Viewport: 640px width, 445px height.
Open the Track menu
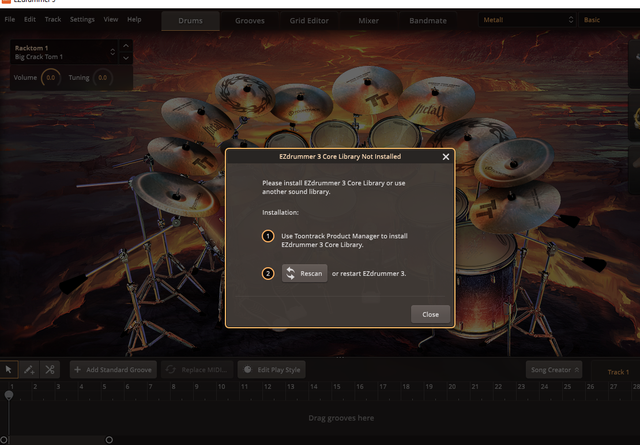pyautogui.click(x=53, y=19)
